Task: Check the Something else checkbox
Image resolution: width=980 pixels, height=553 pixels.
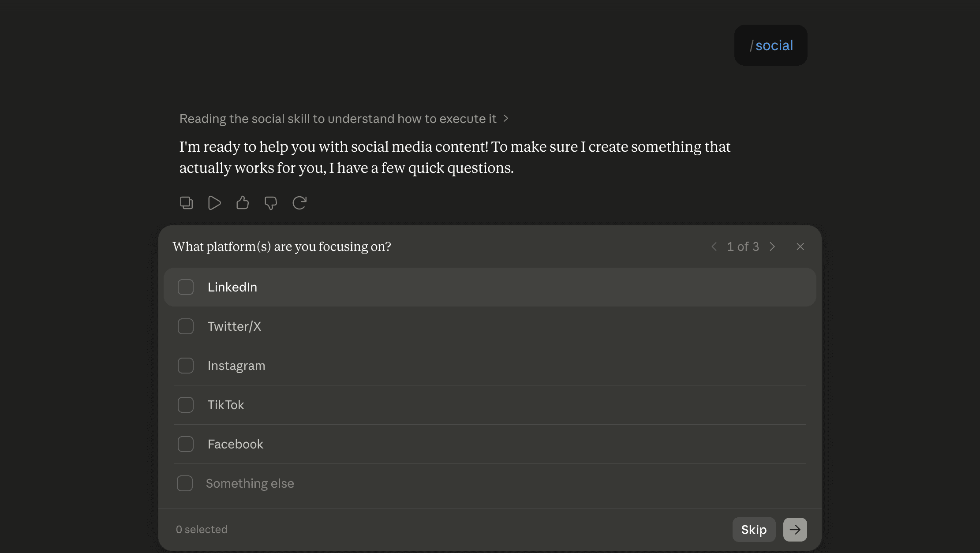Action: pos(185,483)
